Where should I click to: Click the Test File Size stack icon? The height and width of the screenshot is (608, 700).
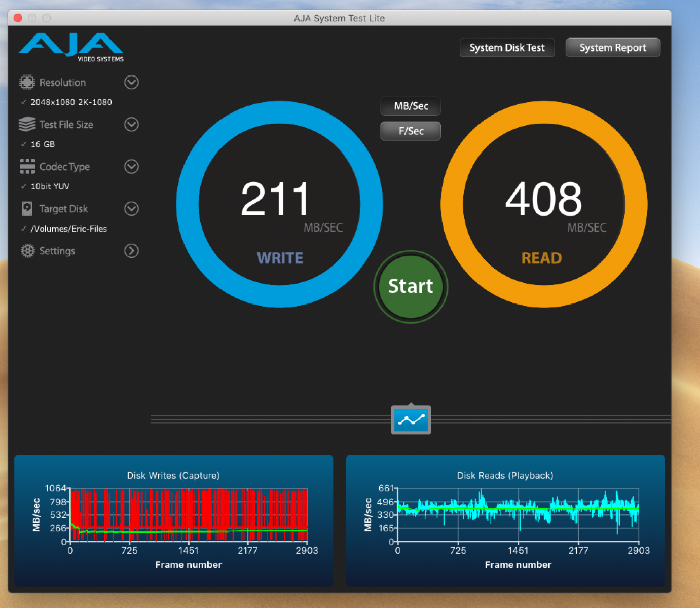(x=27, y=124)
